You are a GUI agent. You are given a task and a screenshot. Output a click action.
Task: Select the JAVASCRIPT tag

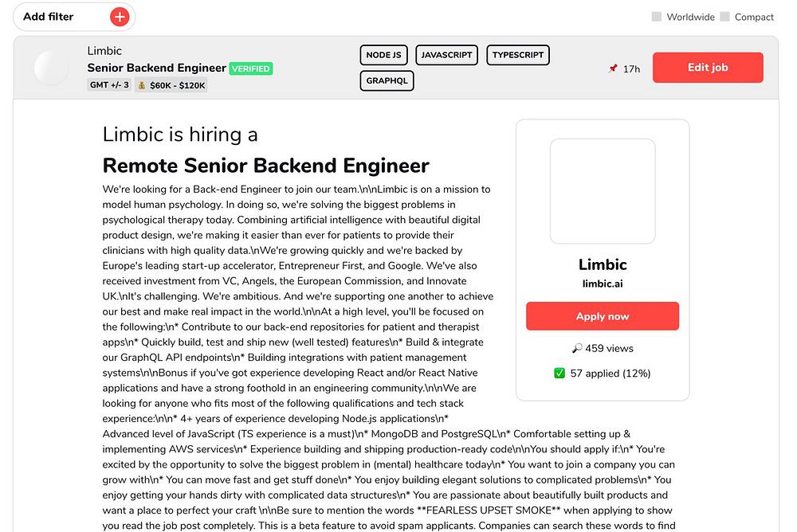(446, 55)
